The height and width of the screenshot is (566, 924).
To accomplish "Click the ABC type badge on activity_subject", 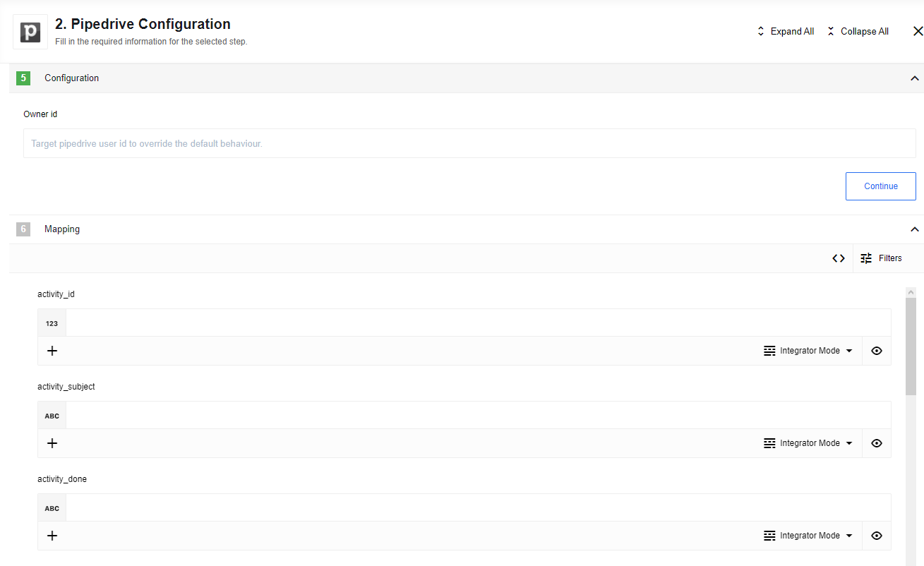I will [x=52, y=416].
